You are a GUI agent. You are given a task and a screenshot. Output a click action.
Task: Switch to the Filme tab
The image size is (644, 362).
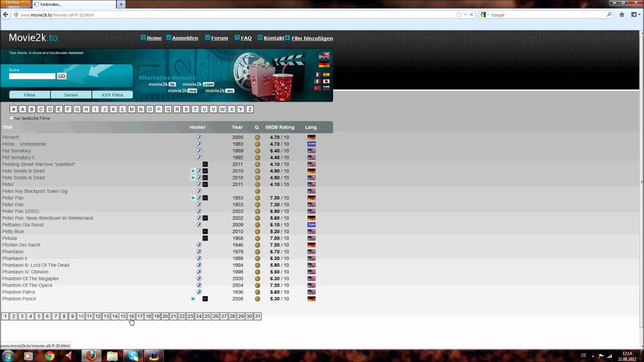30,95
